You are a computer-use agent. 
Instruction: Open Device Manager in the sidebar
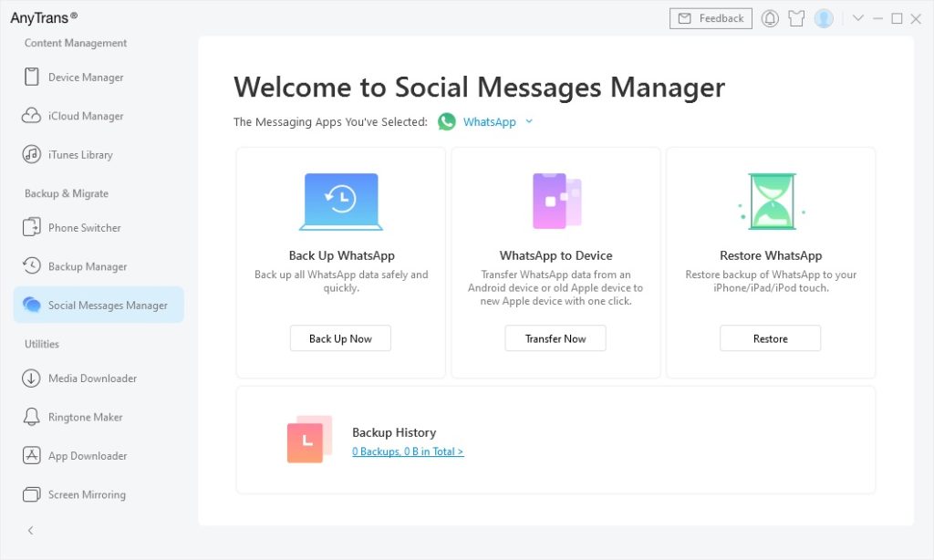click(99, 77)
